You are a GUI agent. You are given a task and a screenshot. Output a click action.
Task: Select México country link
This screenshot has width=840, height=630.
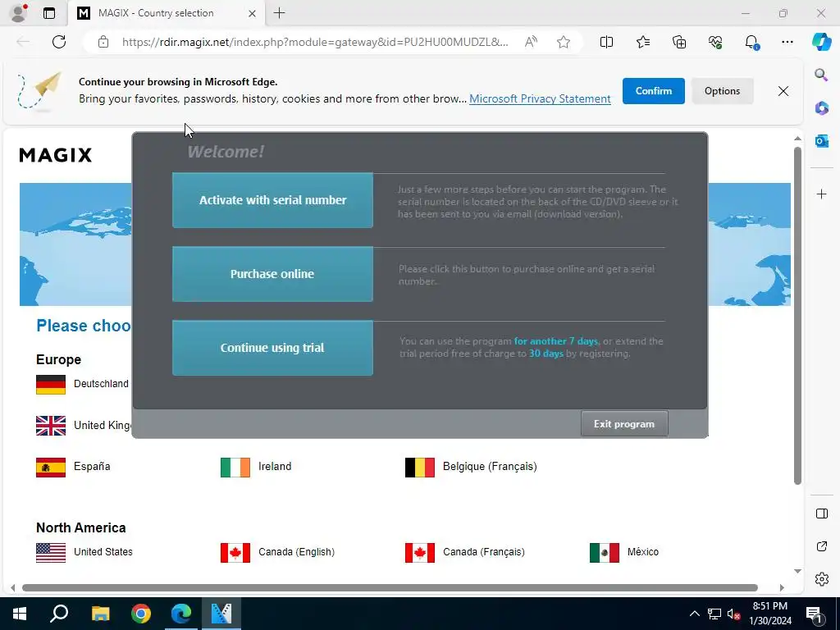[x=643, y=552]
